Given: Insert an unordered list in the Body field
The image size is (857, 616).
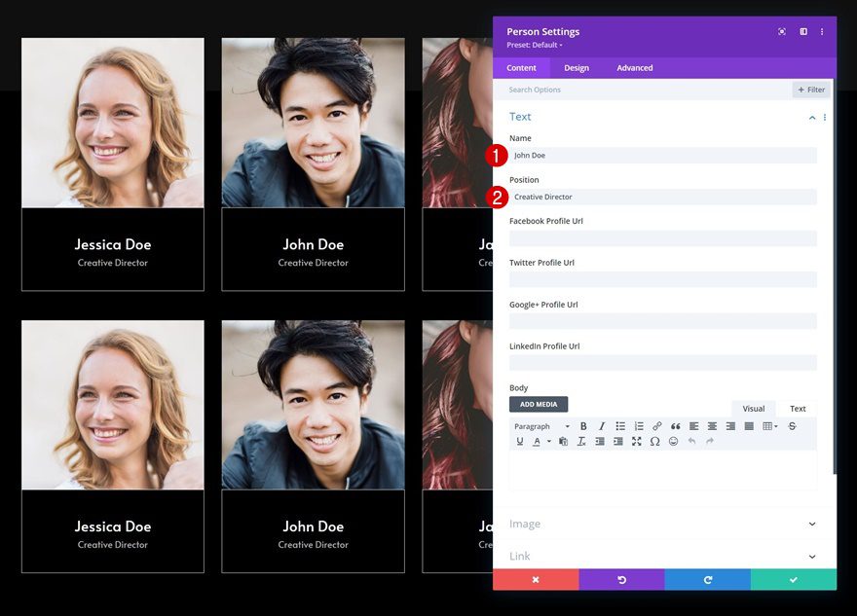Looking at the screenshot, I should tap(619, 425).
